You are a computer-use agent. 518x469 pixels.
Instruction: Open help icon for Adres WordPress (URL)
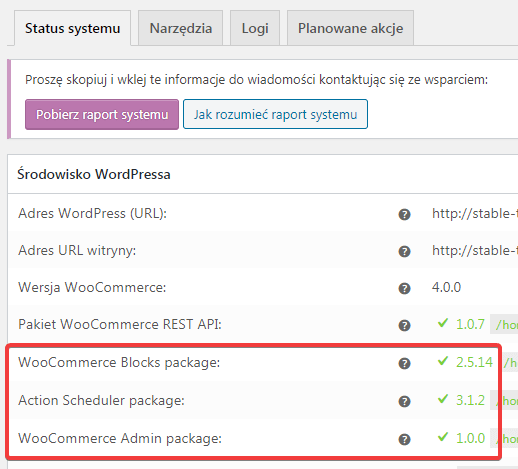[404, 214]
